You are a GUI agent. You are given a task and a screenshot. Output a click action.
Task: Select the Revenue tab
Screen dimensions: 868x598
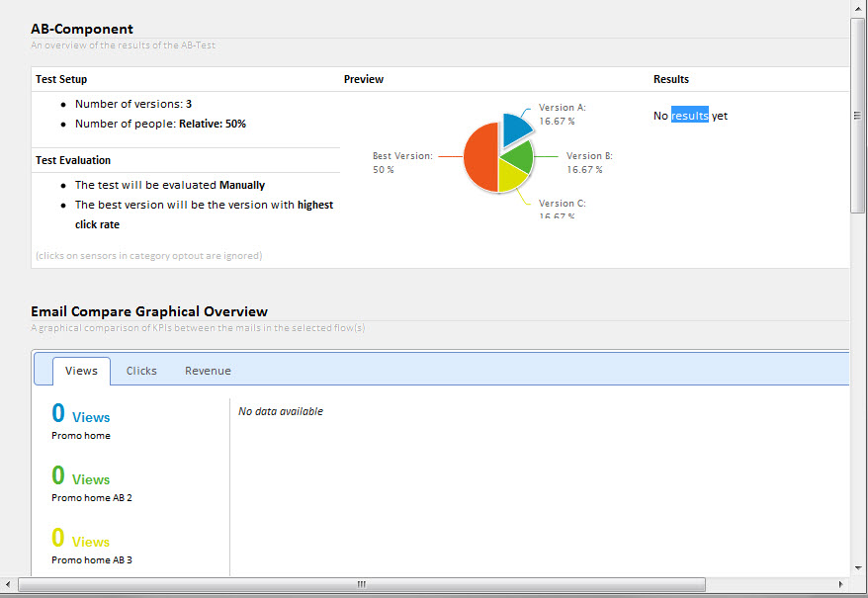[x=208, y=371]
